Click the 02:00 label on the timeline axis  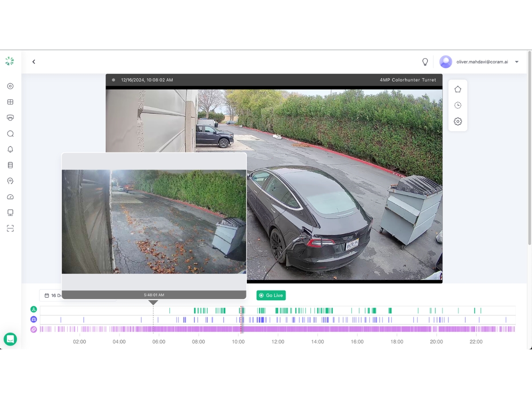click(x=79, y=342)
